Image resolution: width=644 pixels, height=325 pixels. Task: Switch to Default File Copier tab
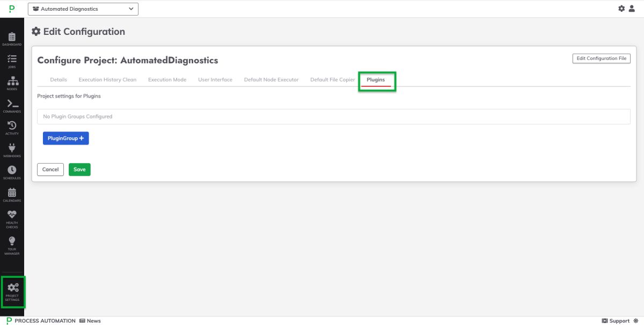coord(333,79)
